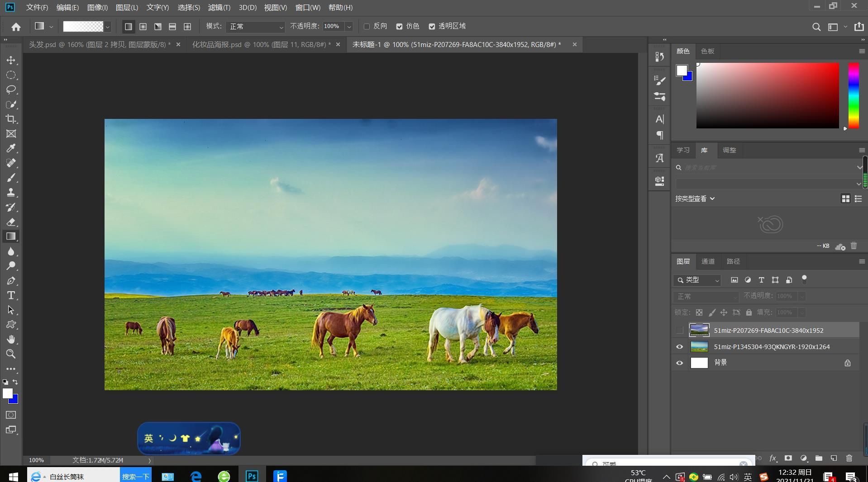Uncheck the 仿色 checkbox
Viewport: 868px width, 482px height.
[399, 27]
